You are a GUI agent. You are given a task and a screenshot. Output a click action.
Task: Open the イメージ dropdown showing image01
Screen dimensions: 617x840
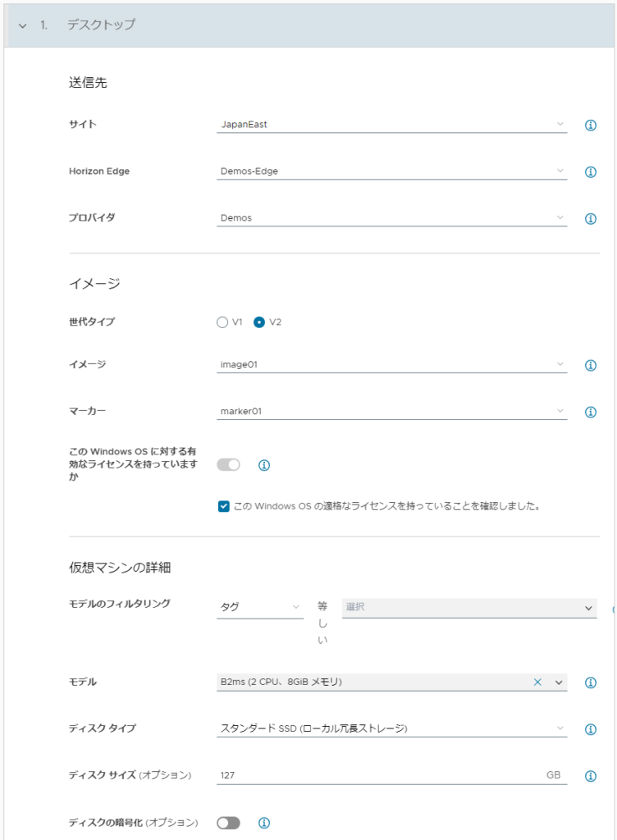[x=391, y=364]
